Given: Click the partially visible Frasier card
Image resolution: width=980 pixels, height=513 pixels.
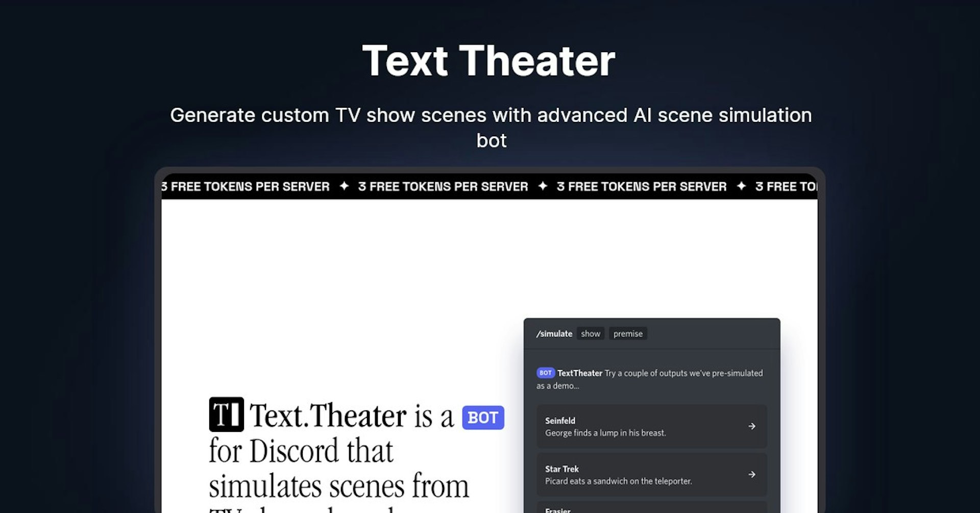Looking at the screenshot, I should click(652, 507).
